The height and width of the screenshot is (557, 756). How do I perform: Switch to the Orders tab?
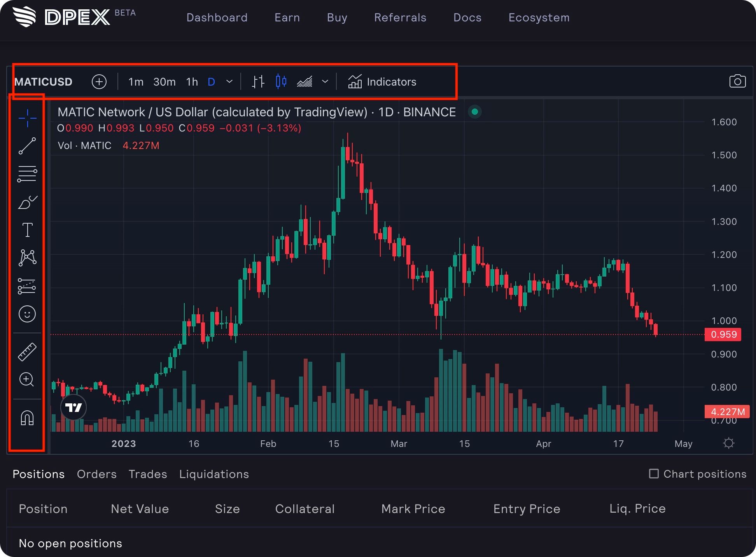pos(96,474)
